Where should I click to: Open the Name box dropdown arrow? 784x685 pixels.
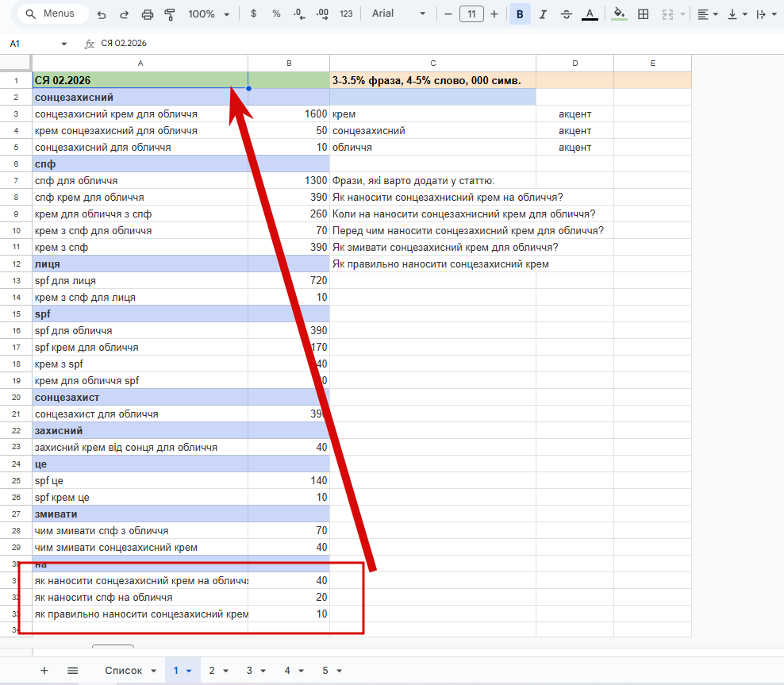pos(64,44)
